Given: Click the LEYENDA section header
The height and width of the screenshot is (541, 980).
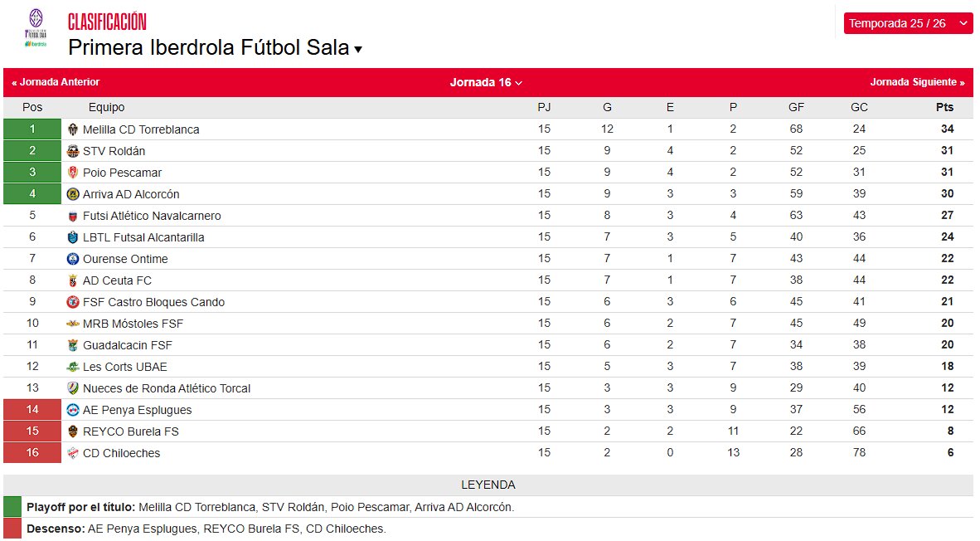Looking at the screenshot, I should click(490, 485).
